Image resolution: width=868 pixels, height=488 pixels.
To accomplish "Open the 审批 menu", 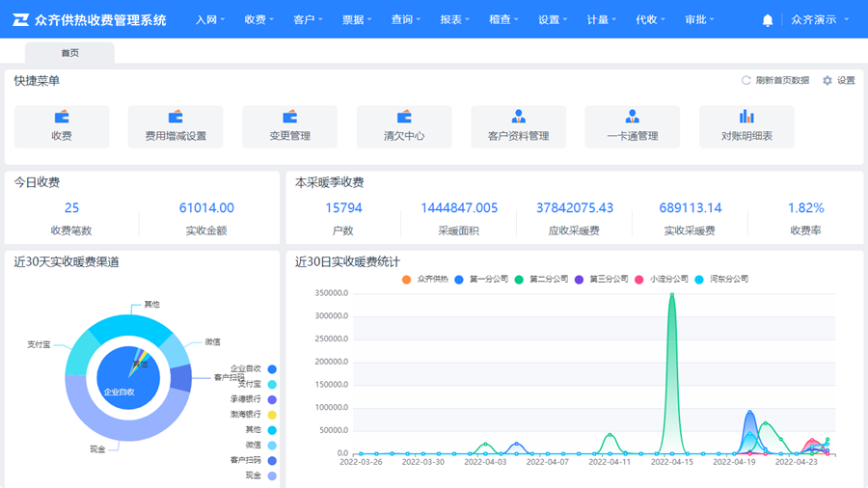I will (x=698, y=20).
